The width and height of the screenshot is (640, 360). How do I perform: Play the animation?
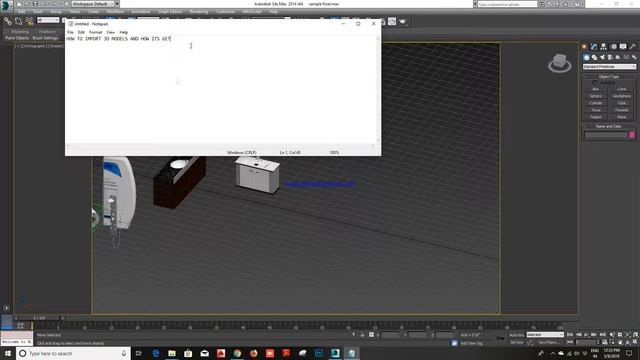click(x=586, y=335)
